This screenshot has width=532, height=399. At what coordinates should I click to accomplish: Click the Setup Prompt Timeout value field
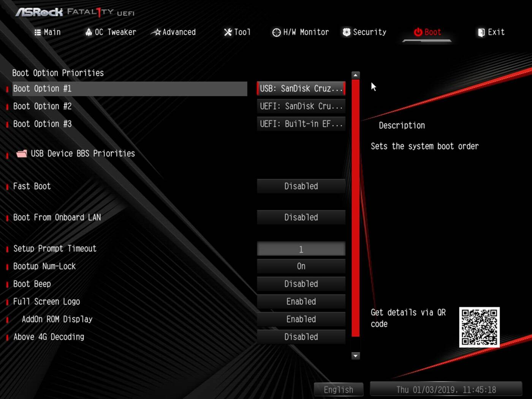(301, 249)
